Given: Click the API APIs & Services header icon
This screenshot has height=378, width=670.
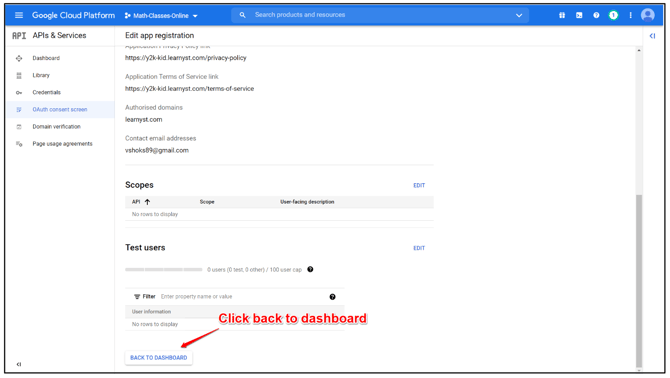Looking at the screenshot, I should coord(19,35).
